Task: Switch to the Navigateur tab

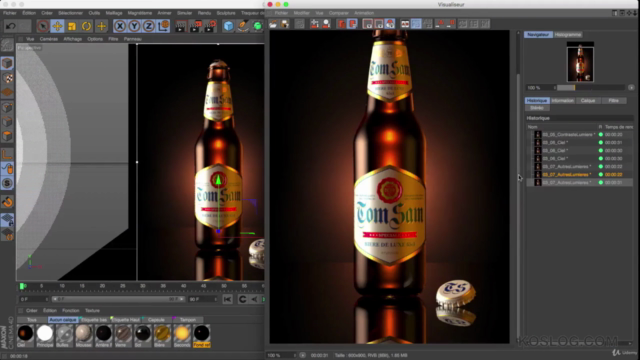Action: pyautogui.click(x=538, y=35)
